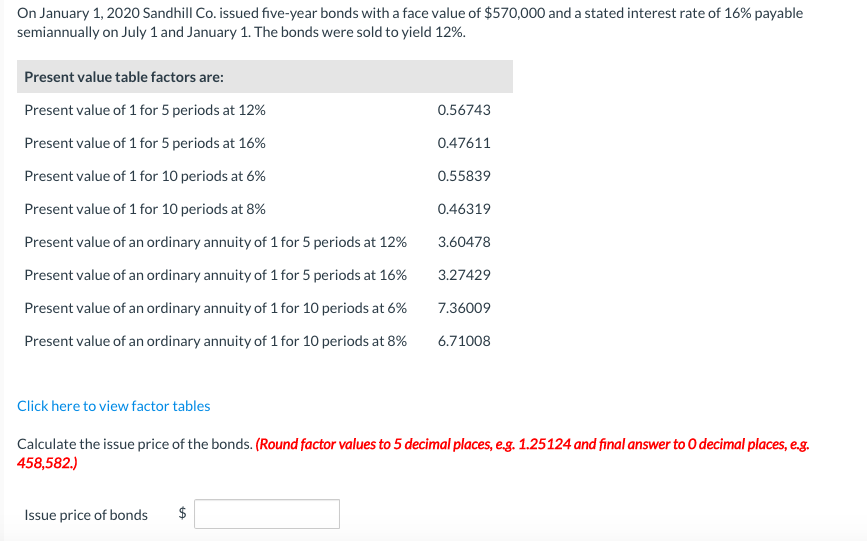Click the dollar sign beside the answer box
867x541 pixels.
click(x=182, y=513)
